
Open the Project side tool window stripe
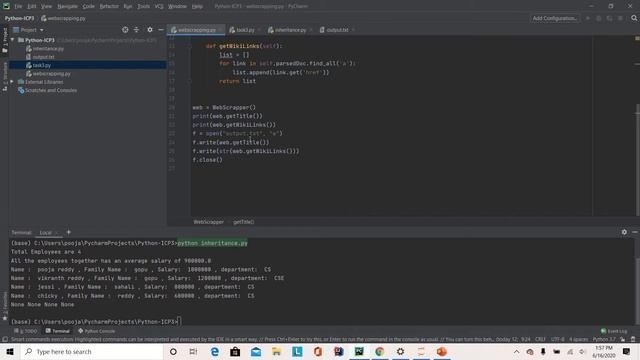(x=4, y=40)
